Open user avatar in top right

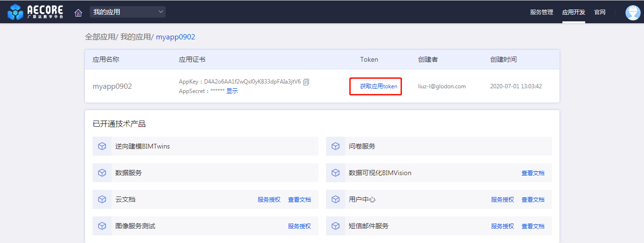coord(633,12)
